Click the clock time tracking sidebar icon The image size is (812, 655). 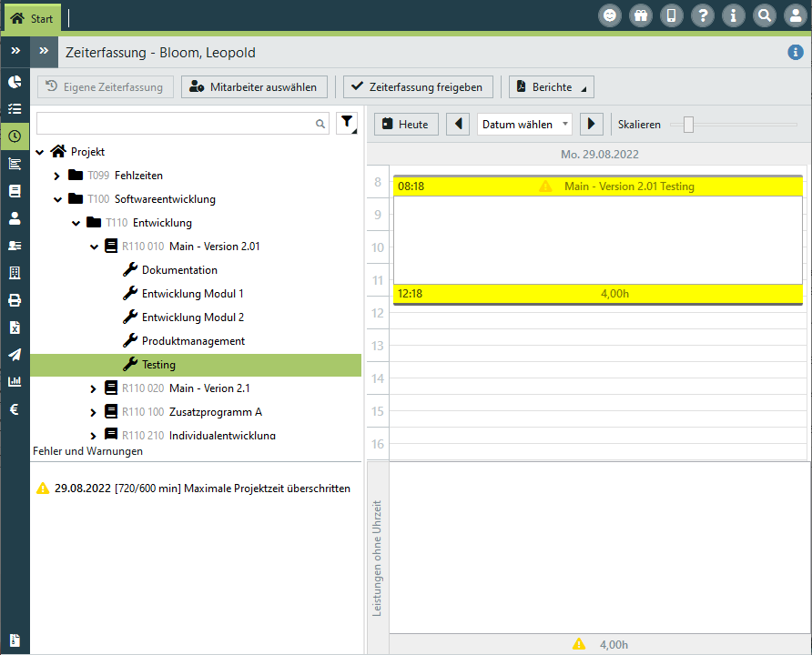click(15, 136)
